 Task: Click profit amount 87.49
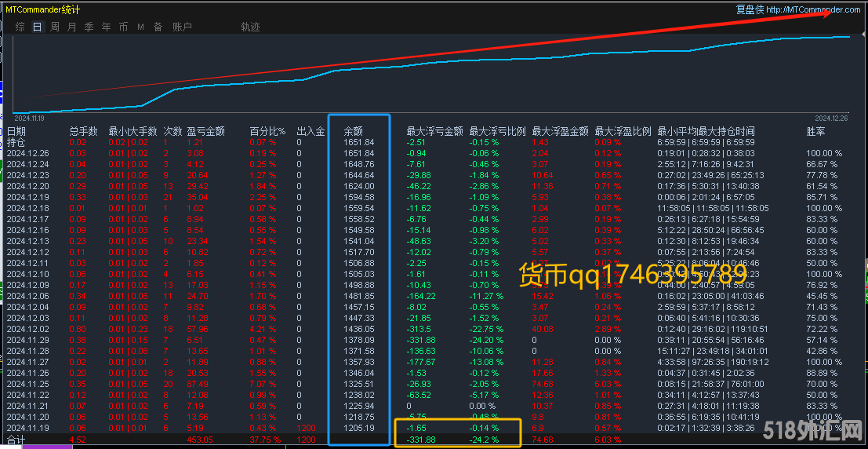point(198,384)
